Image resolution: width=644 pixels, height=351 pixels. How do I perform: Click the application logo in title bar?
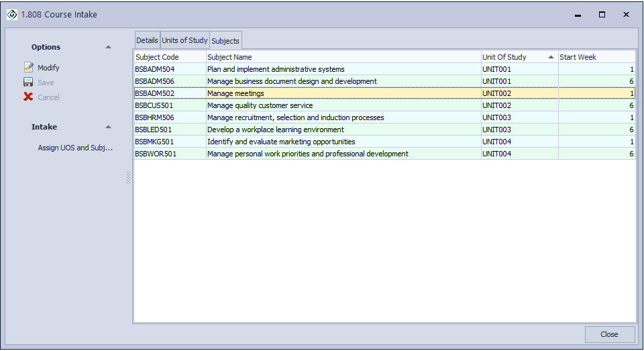[x=12, y=14]
